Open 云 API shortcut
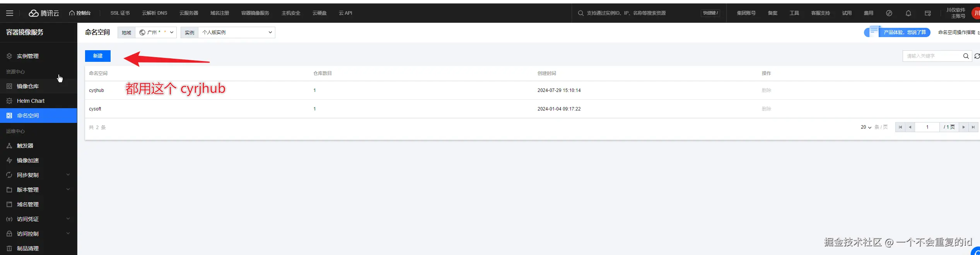The image size is (980, 255). pyautogui.click(x=345, y=13)
